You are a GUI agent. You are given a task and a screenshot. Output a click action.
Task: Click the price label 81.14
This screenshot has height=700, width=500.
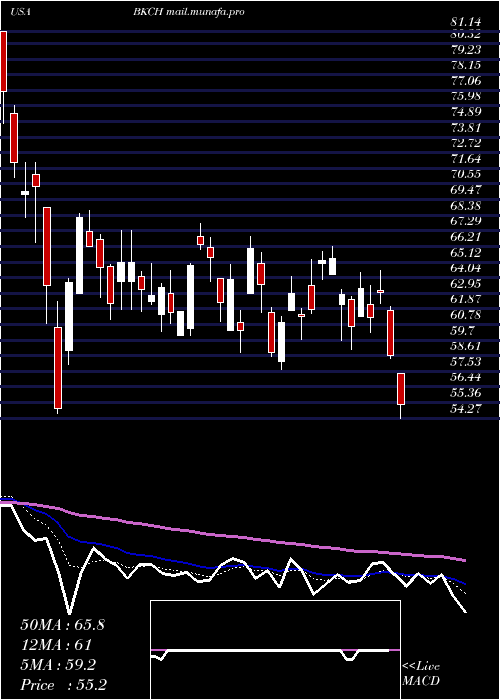coord(467,21)
